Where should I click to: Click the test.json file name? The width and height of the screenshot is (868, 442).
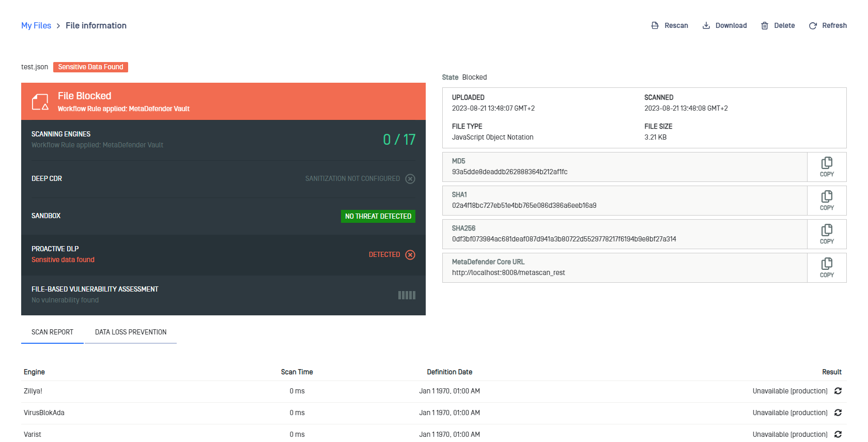click(x=35, y=67)
